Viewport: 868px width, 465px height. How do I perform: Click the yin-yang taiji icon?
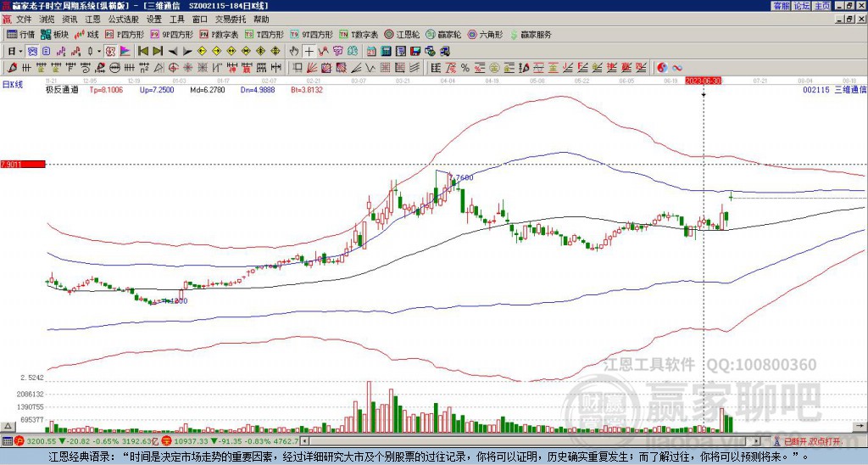[662, 68]
